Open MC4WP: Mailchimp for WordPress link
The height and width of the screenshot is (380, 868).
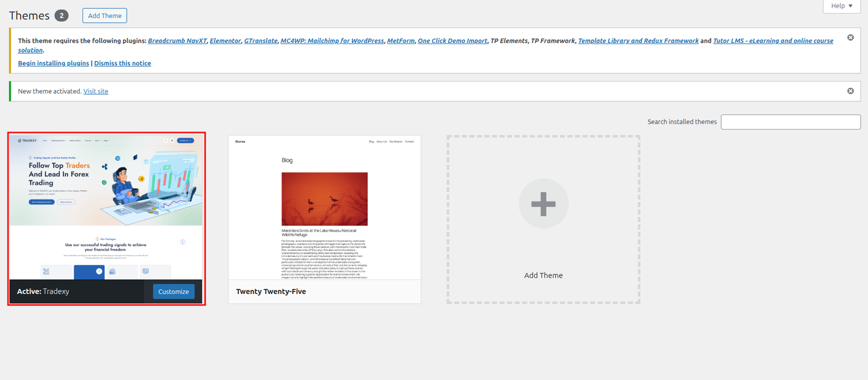coord(332,41)
